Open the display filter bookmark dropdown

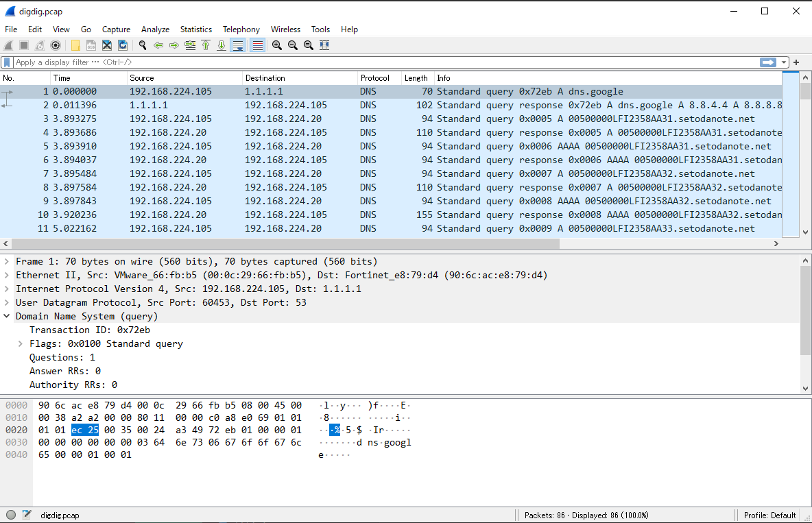tap(7, 62)
